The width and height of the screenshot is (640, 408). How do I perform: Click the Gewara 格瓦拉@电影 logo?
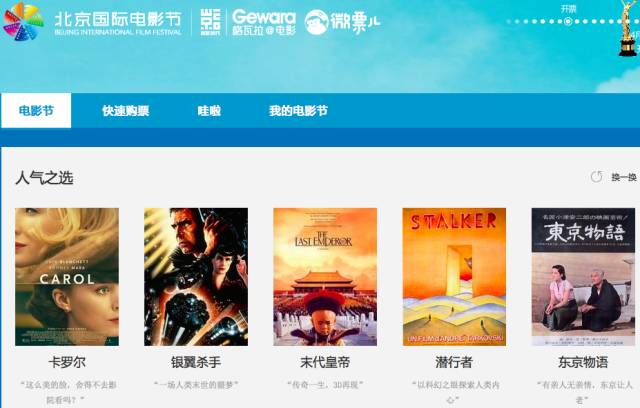click(264, 22)
